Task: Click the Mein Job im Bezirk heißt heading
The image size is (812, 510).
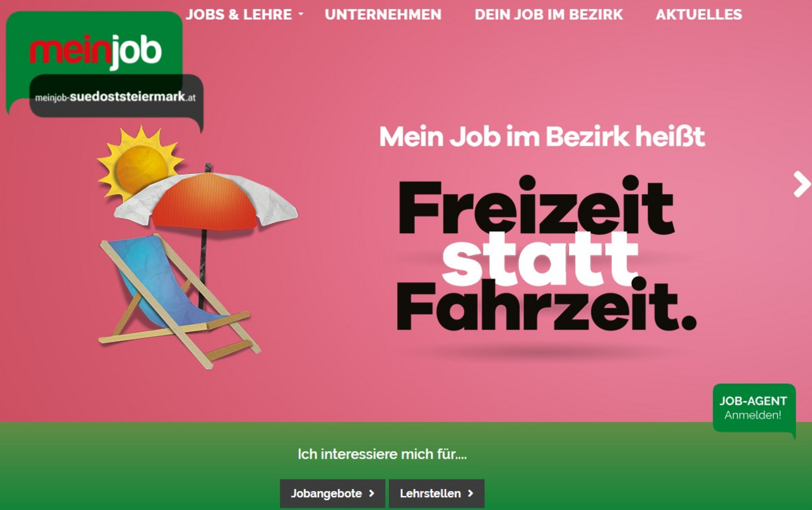Action: (542, 137)
